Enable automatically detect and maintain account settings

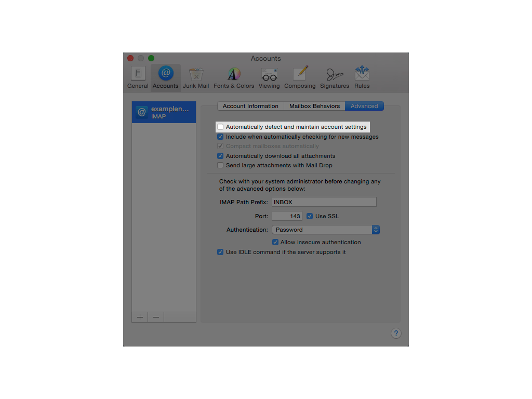click(220, 127)
